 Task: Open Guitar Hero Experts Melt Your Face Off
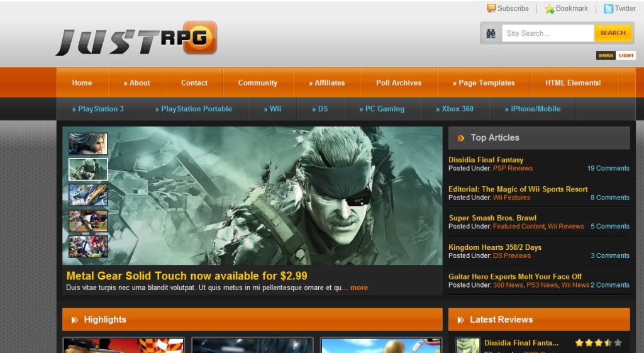tap(515, 277)
